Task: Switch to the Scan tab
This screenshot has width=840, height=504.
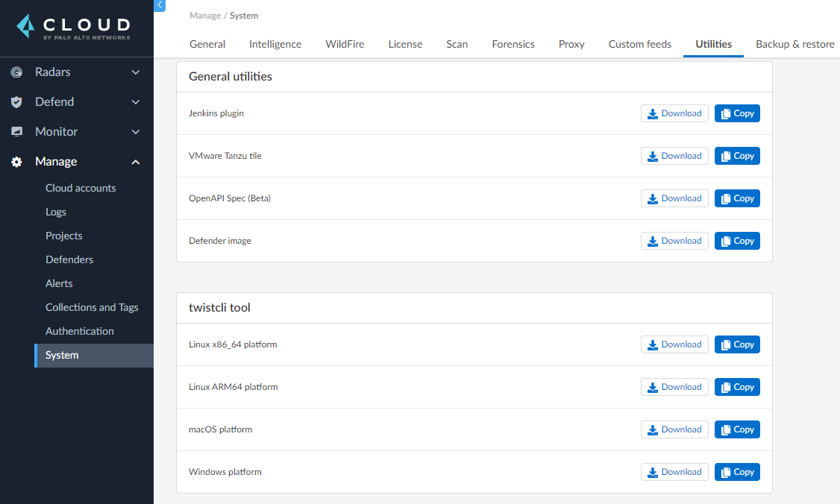Action: pyautogui.click(x=457, y=44)
